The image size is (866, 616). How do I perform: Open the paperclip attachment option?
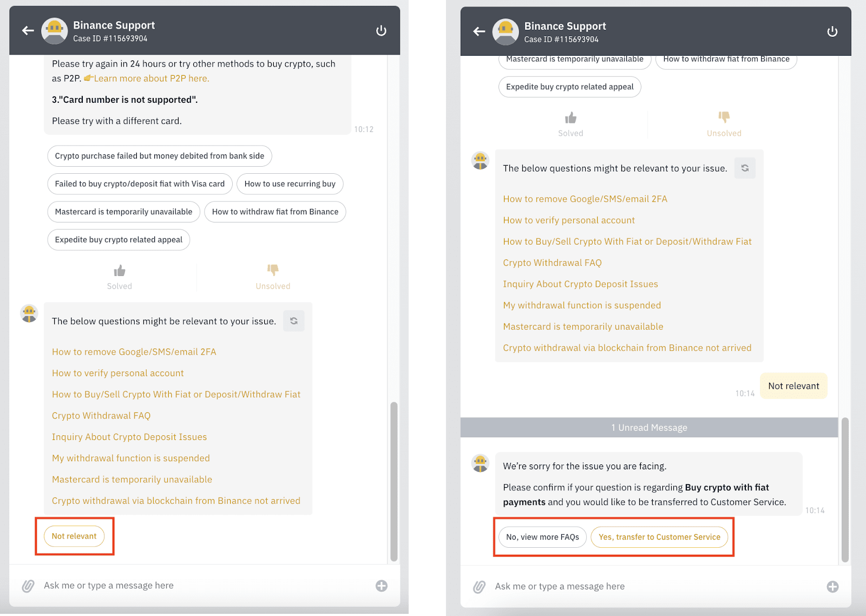pos(28,585)
